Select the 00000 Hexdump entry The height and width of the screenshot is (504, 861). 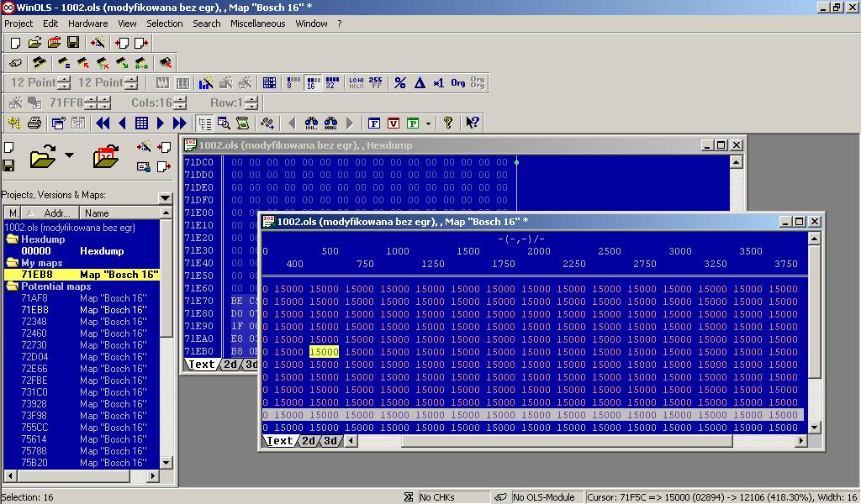pyautogui.click(x=82, y=251)
